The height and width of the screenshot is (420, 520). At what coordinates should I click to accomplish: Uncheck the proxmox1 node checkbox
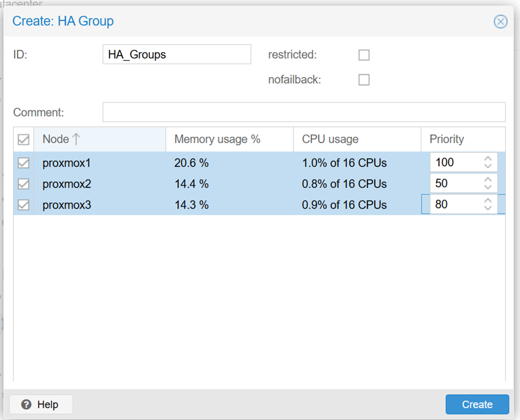tap(23, 162)
